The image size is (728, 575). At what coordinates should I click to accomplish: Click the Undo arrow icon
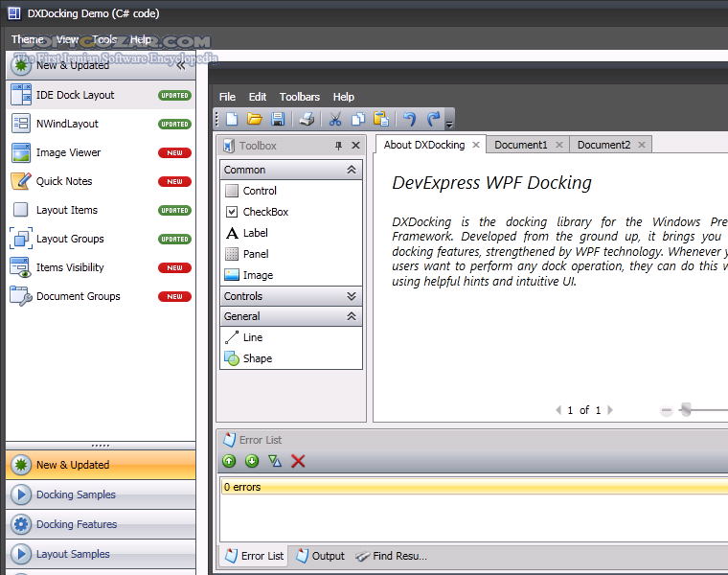[x=410, y=120]
